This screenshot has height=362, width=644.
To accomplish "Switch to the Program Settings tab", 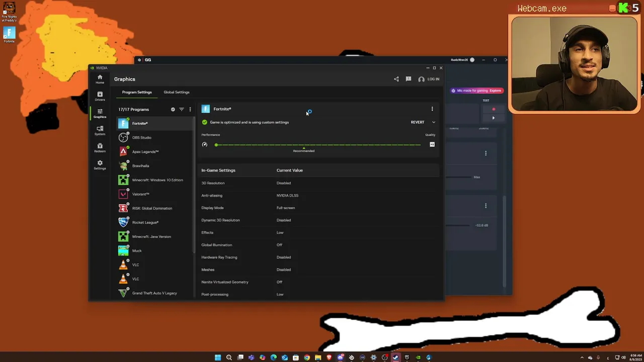I will click(137, 92).
